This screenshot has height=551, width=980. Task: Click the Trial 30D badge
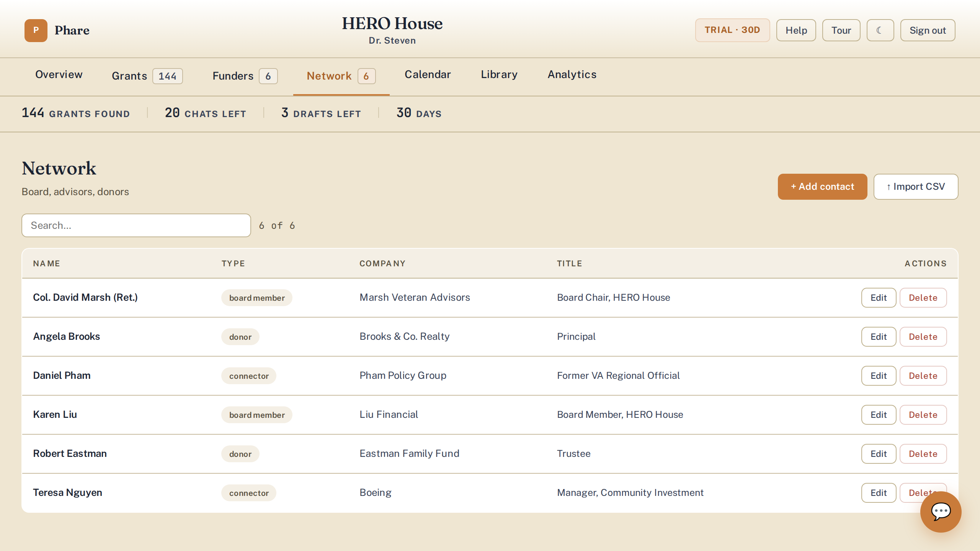[732, 30]
